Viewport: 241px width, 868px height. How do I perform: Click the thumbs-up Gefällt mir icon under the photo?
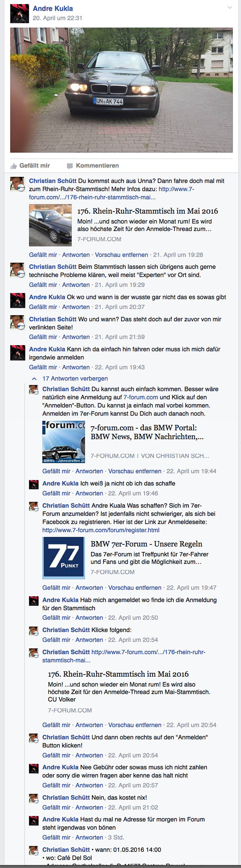click(14, 166)
